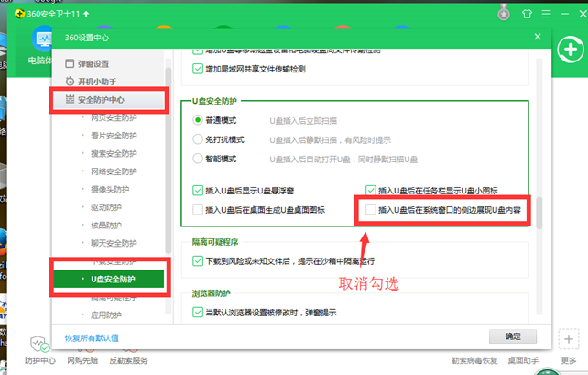
Task: Select 摄像头防护 sidebar item
Action: [110, 190]
